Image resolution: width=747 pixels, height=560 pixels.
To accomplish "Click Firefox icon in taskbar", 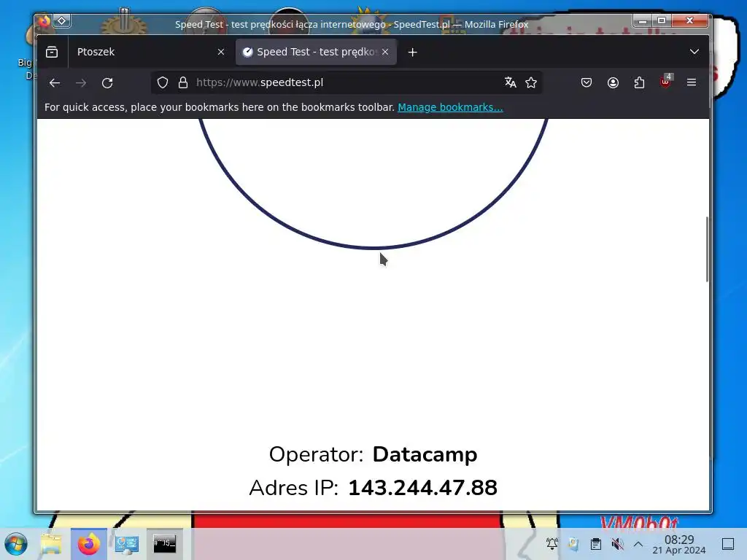I will click(x=88, y=544).
